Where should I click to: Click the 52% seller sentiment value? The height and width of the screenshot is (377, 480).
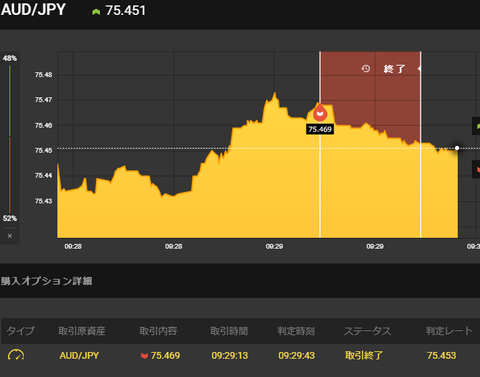pos(10,218)
